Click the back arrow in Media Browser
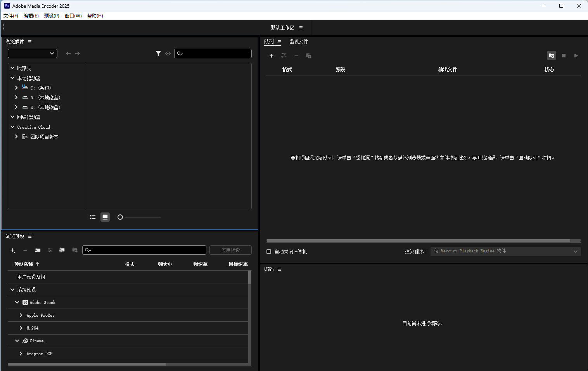588x371 pixels. click(68, 53)
